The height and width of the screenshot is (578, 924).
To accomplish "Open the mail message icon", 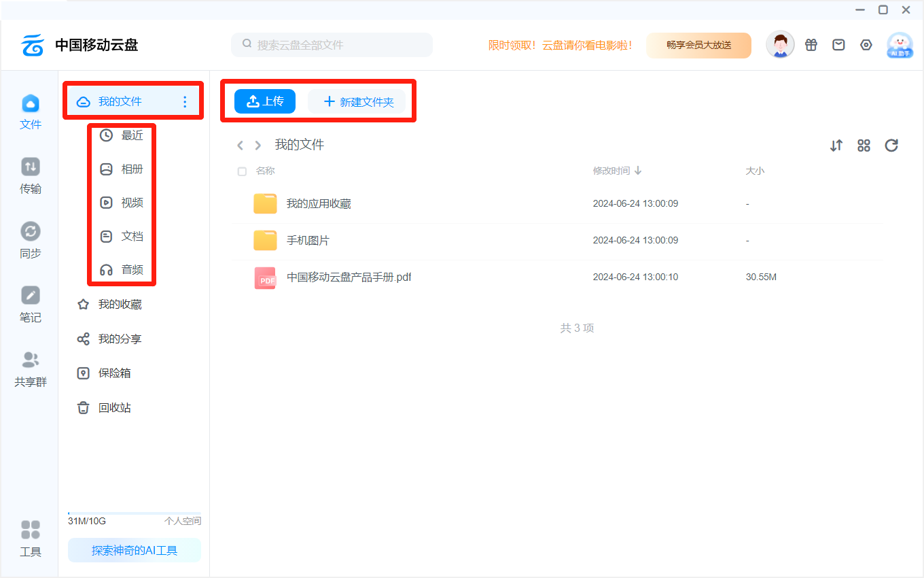I will pos(839,45).
